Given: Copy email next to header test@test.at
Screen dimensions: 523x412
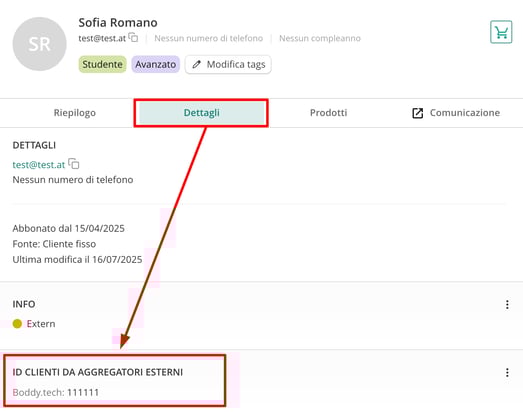Looking at the screenshot, I should [x=133, y=37].
